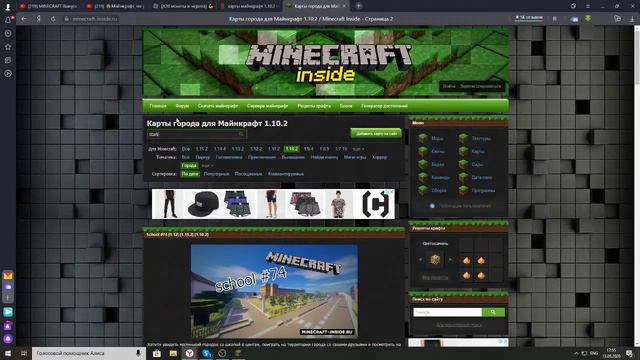Click the map name search field

[x=196, y=134]
